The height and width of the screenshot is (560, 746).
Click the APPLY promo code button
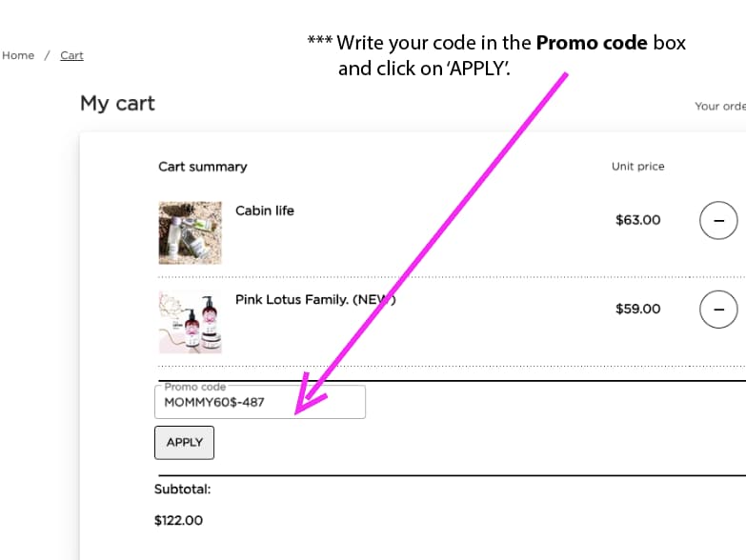click(x=184, y=442)
